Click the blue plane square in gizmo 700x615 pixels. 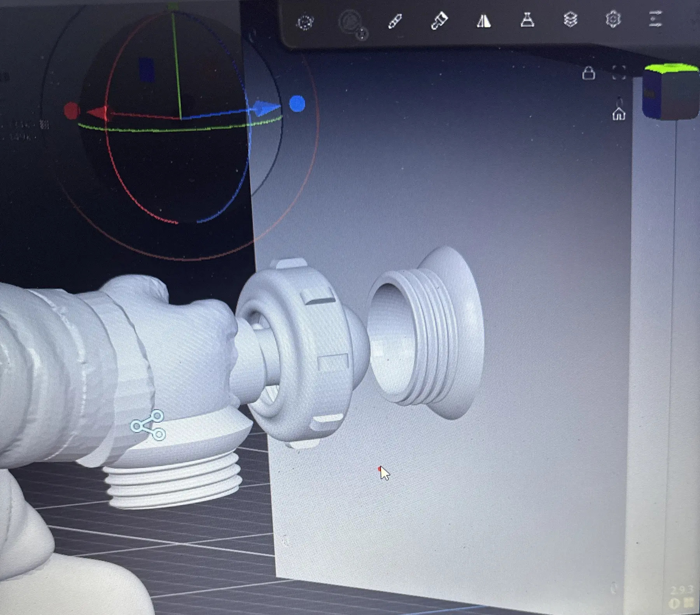click(147, 70)
